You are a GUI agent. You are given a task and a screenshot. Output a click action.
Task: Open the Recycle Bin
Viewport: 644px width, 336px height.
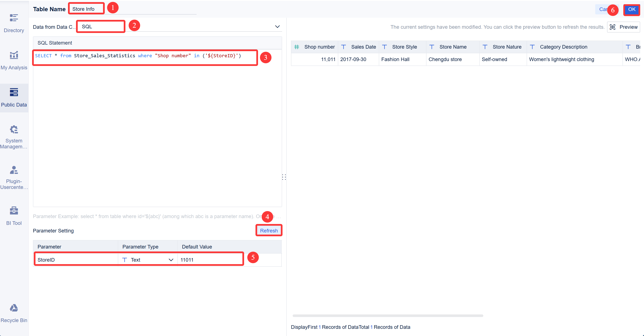(x=14, y=313)
